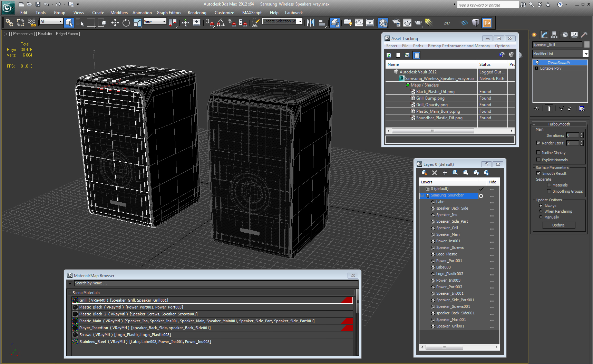Open the Rendering menu
Screen dimensions: 593x364
pos(197,13)
